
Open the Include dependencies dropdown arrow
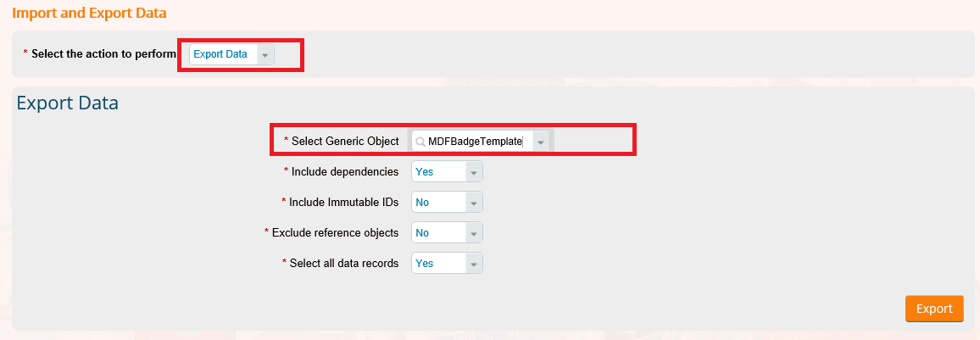tap(474, 172)
